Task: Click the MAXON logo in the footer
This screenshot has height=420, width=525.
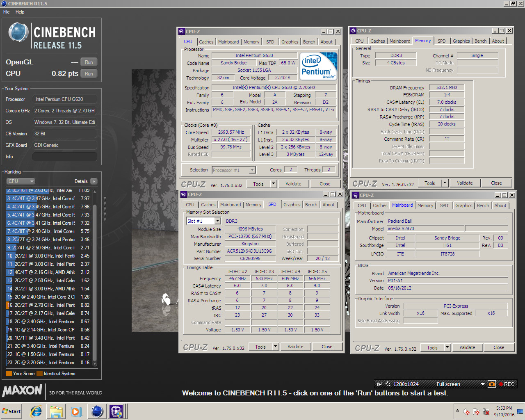Action: click(23, 390)
